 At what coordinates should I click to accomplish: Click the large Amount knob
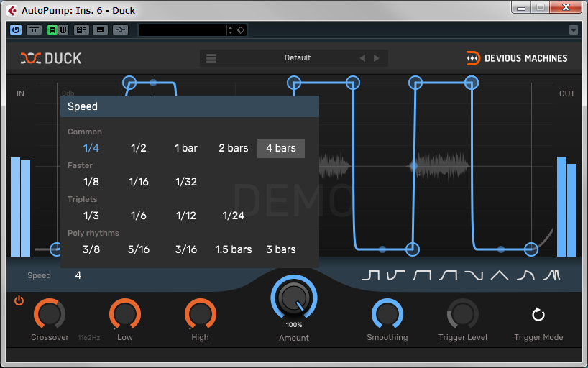(294, 298)
